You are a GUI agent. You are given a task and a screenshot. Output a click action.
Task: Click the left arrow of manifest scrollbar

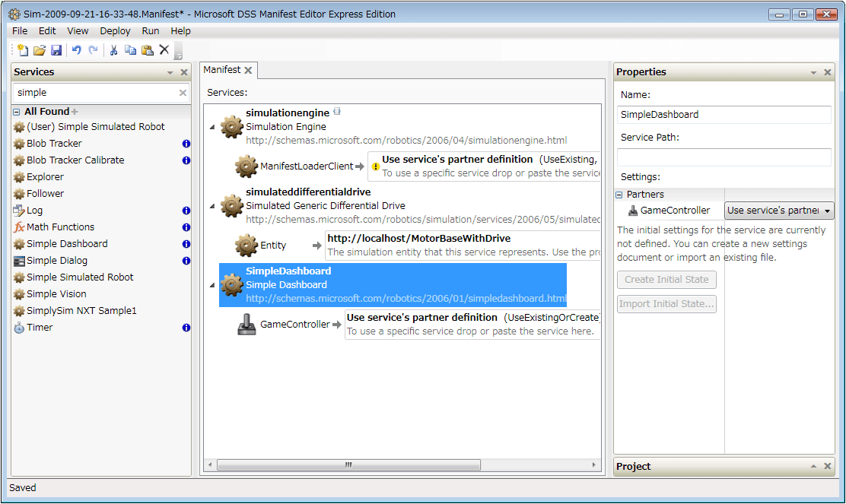211,464
